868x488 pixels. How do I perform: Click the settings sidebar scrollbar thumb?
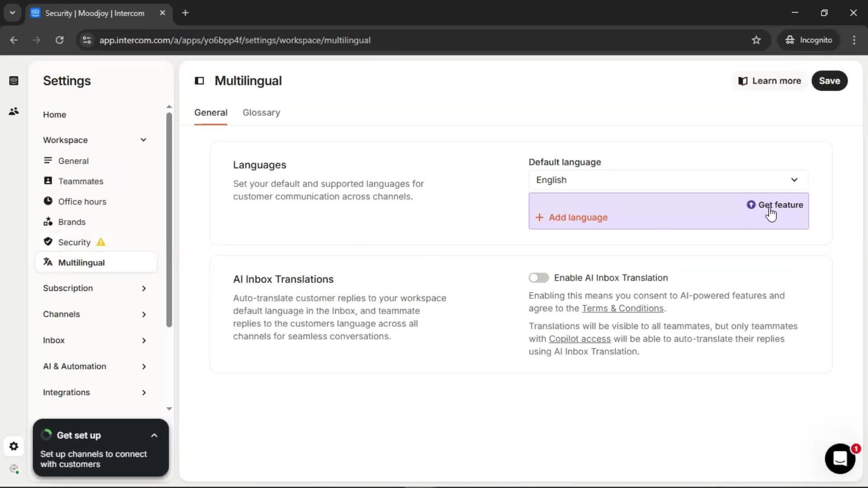pyautogui.click(x=169, y=219)
